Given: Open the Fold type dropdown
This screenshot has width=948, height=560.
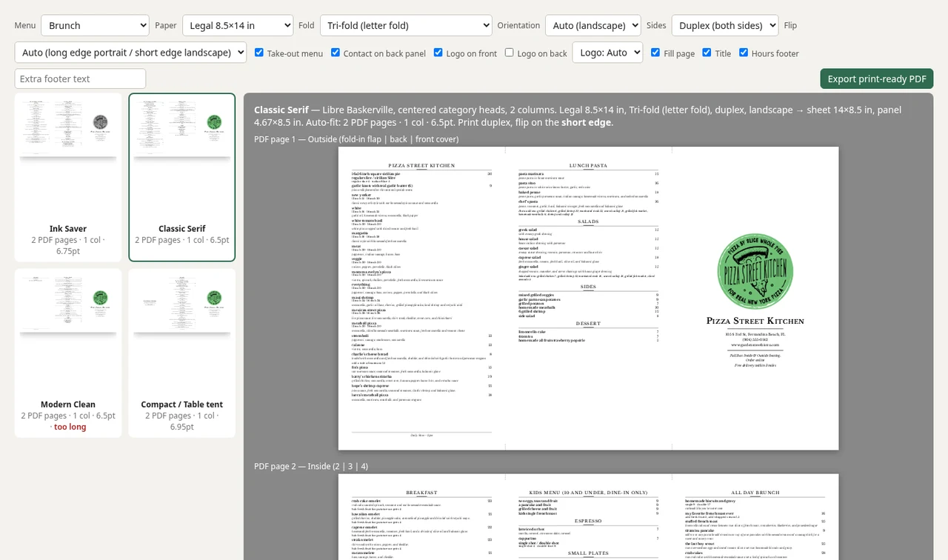Looking at the screenshot, I should click(x=406, y=25).
